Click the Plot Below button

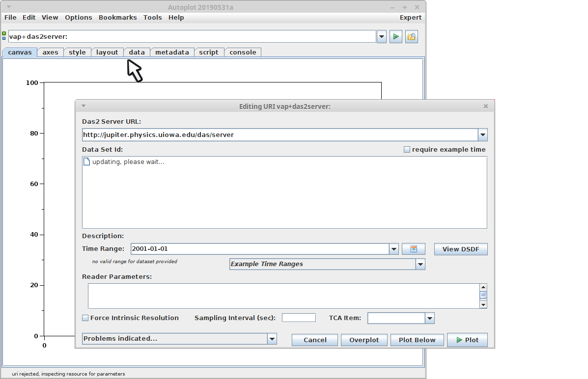(x=417, y=340)
